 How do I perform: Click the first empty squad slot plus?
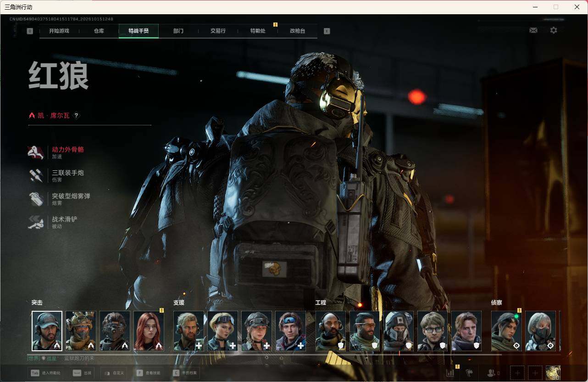click(x=517, y=373)
